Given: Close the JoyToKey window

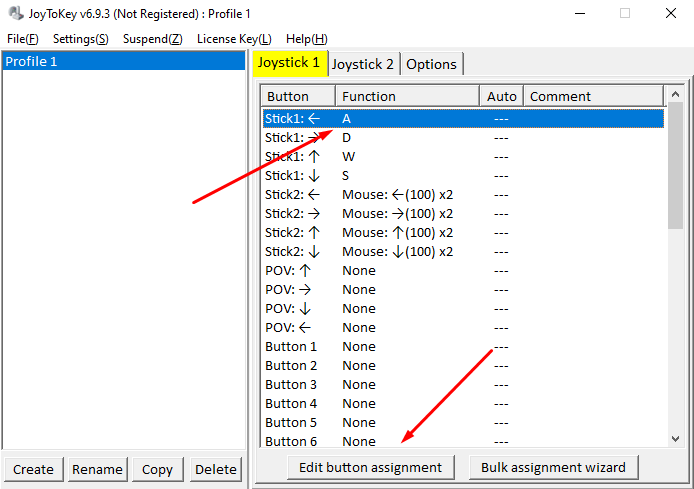Looking at the screenshot, I should click(x=671, y=13).
